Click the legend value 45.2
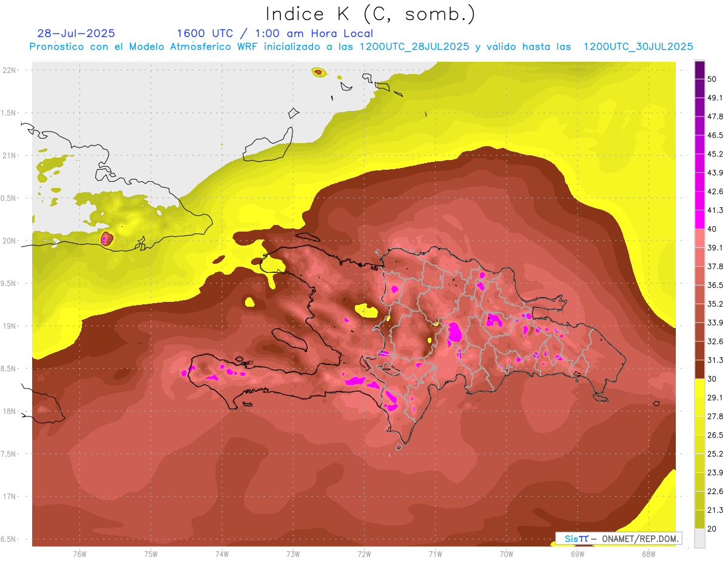This screenshot has height=562, width=728. point(715,154)
